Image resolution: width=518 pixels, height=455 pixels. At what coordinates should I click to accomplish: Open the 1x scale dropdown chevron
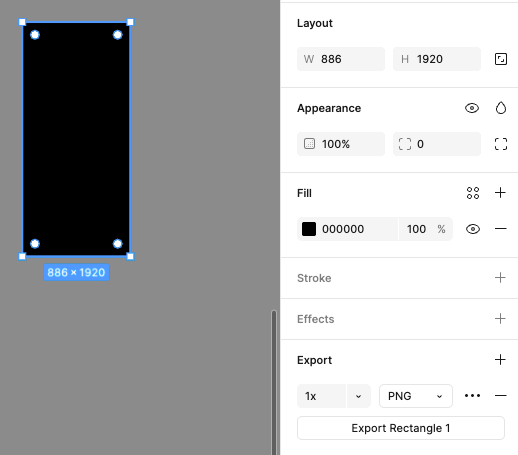point(359,396)
